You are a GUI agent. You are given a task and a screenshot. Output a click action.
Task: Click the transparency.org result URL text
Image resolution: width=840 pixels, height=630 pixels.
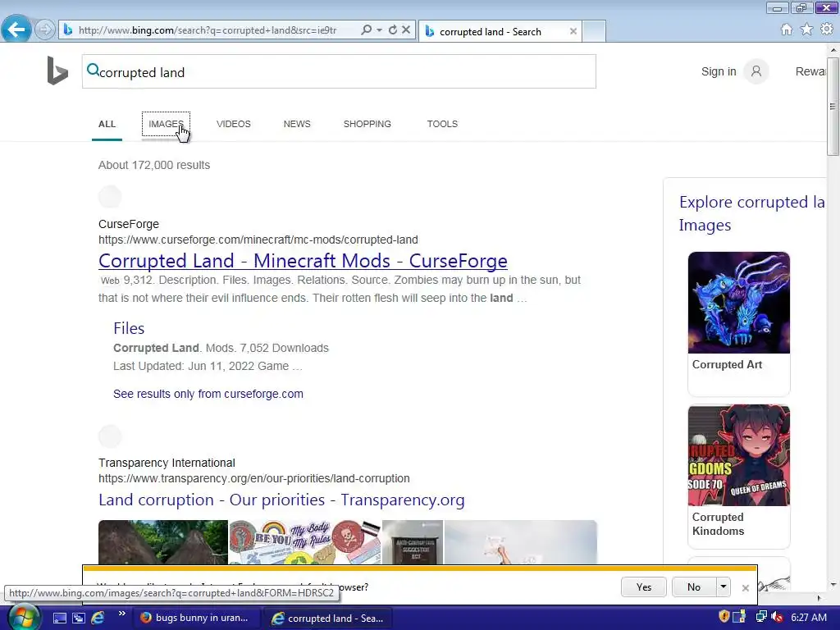pyautogui.click(x=254, y=478)
